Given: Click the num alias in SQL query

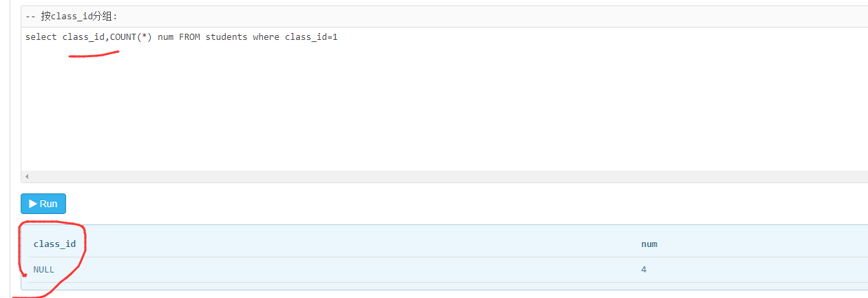Looking at the screenshot, I should 165,37.
